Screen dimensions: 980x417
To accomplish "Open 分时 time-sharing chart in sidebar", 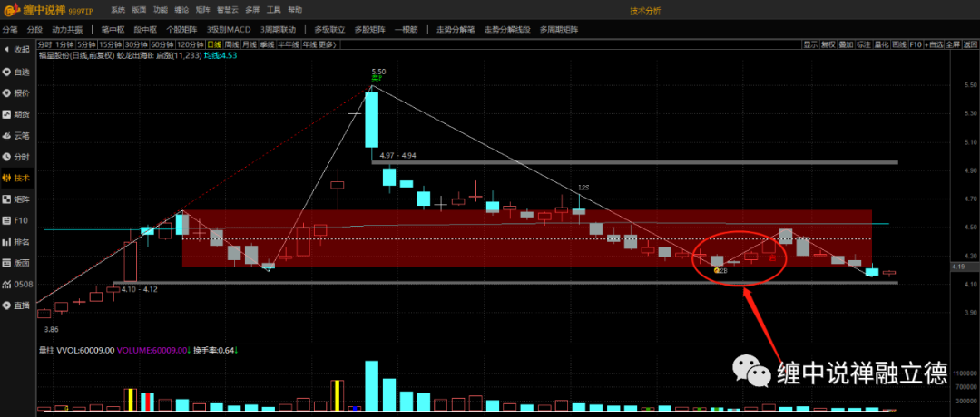I will point(16,157).
